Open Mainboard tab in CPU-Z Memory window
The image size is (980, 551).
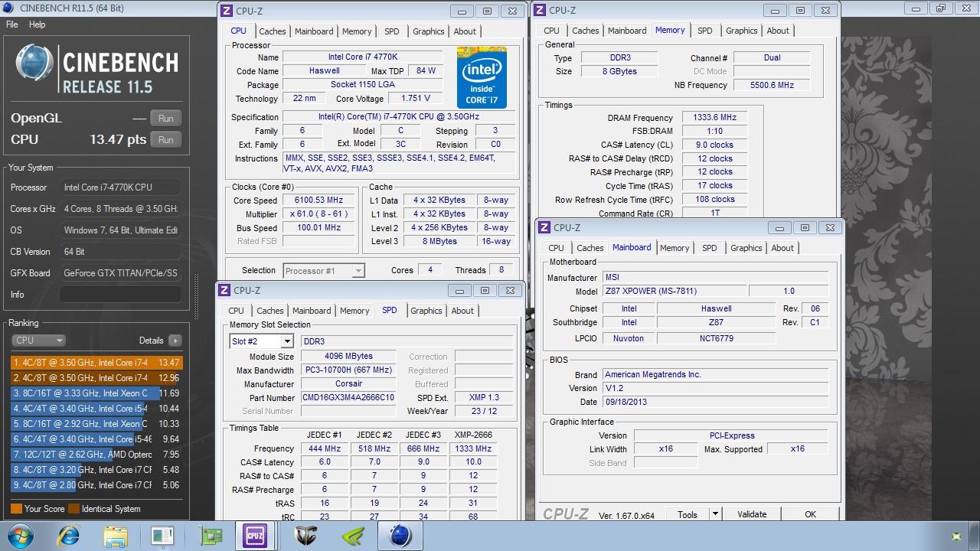point(627,31)
